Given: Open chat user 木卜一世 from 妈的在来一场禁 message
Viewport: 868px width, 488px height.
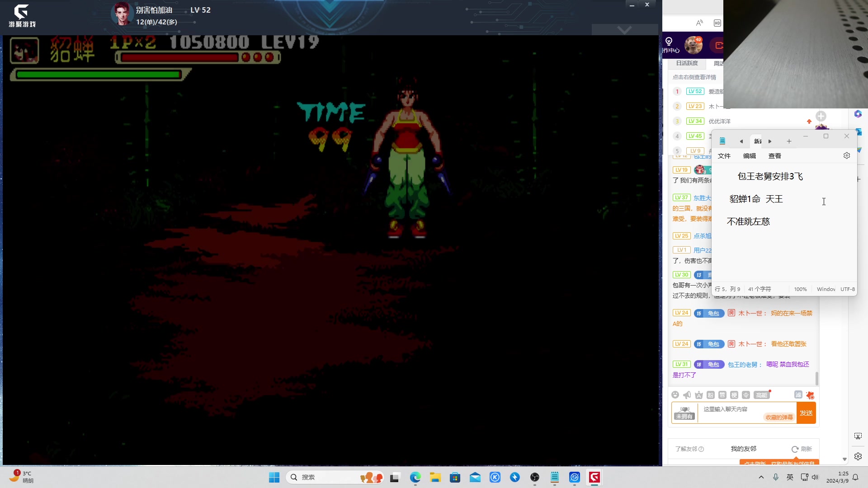Looking at the screenshot, I should pos(750,313).
